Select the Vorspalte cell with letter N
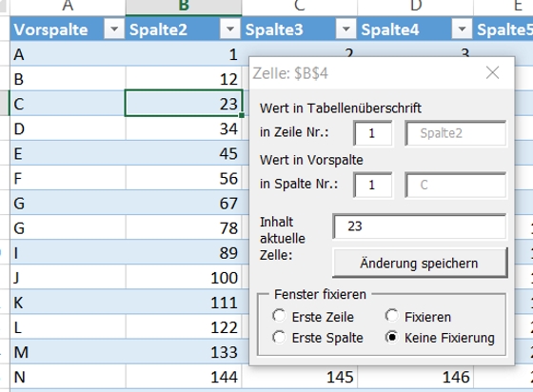The image size is (533, 392). (x=68, y=377)
